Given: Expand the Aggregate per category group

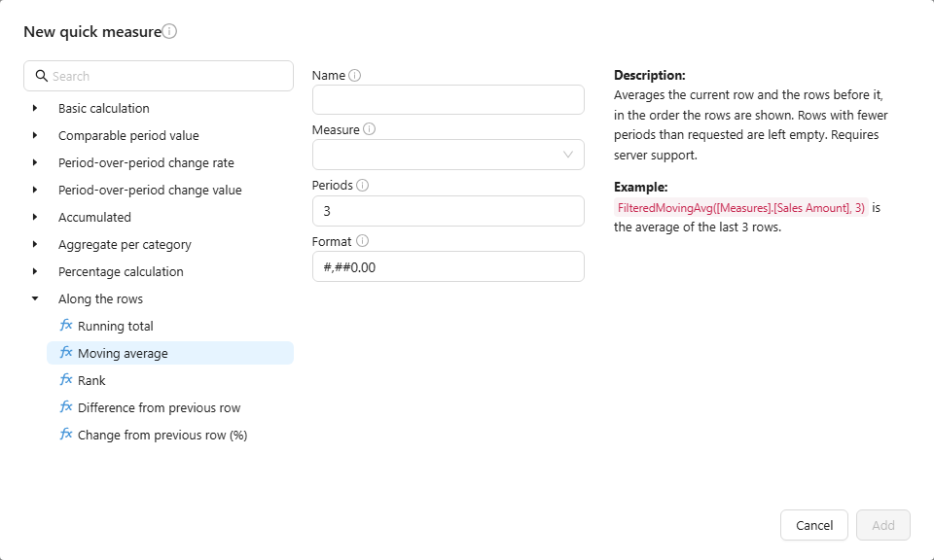Looking at the screenshot, I should 35,245.
